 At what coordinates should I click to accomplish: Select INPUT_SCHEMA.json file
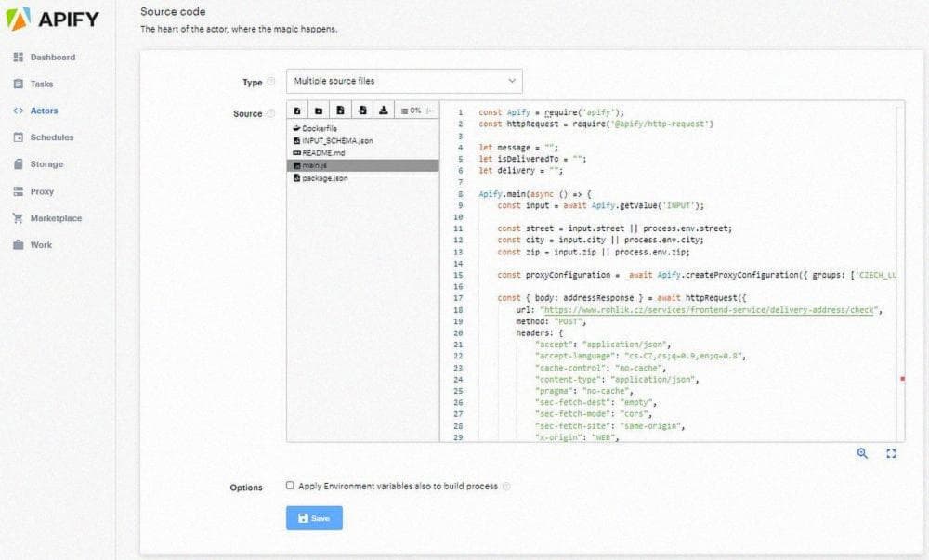tap(337, 140)
